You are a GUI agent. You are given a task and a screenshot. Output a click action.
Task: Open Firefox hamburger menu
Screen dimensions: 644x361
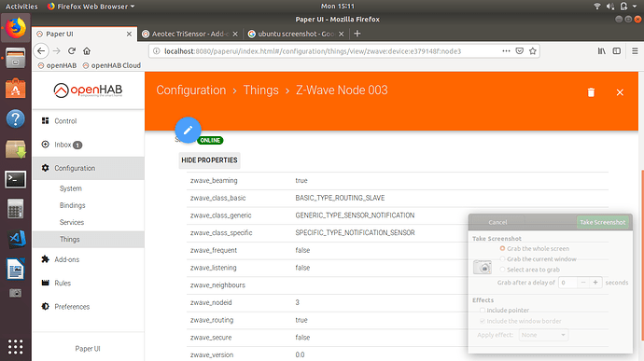coord(635,51)
